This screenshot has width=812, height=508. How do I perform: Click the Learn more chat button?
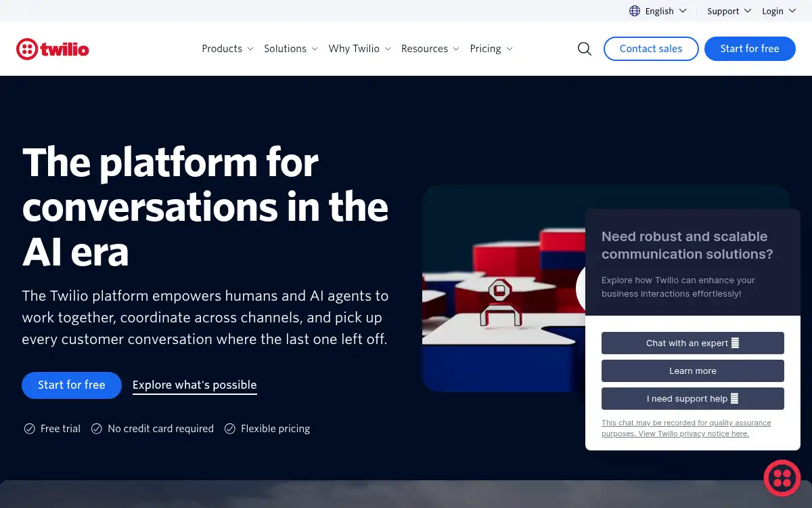click(693, 371)
